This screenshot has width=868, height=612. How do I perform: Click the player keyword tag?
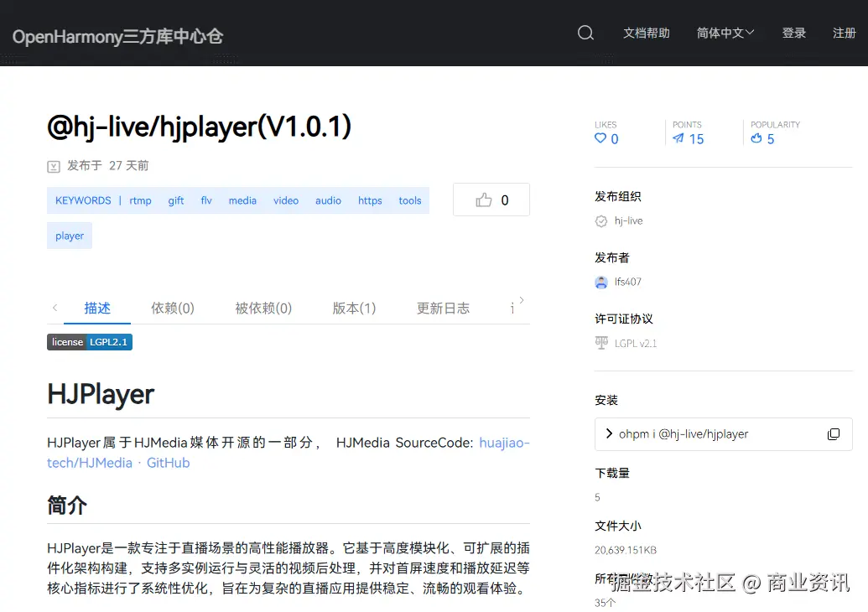pos(70,236)
